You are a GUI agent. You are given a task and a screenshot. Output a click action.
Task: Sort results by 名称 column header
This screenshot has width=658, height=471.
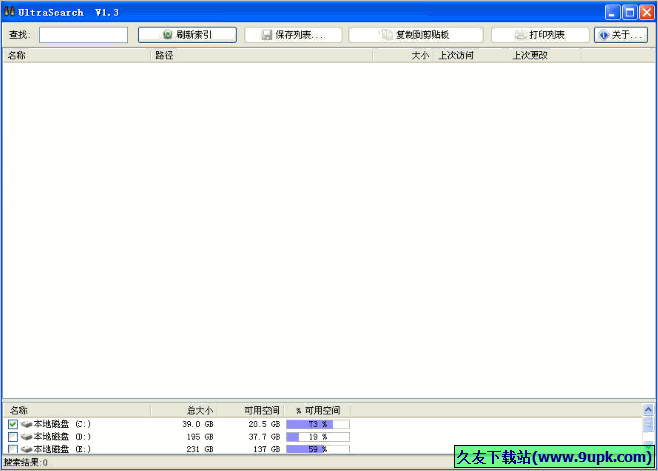76,55
